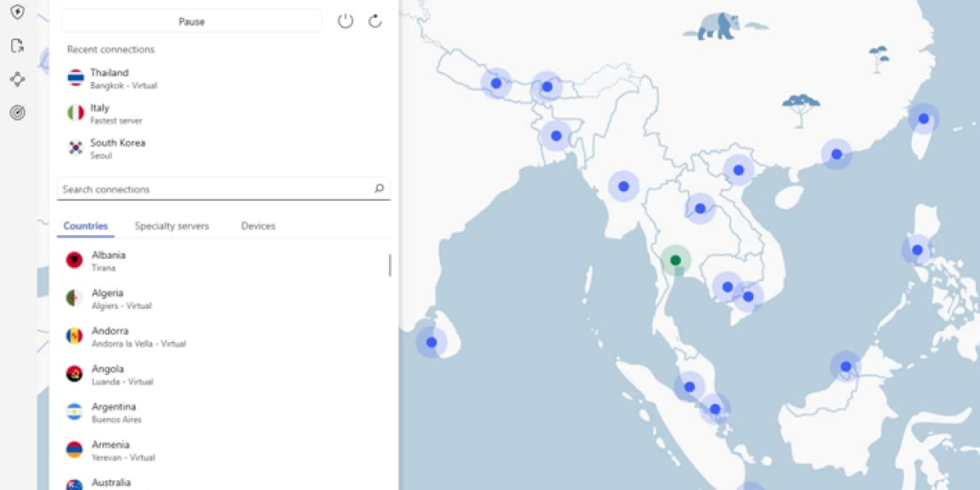Open the Devices tab
980x490 pixels.
[x=258, y=226]
